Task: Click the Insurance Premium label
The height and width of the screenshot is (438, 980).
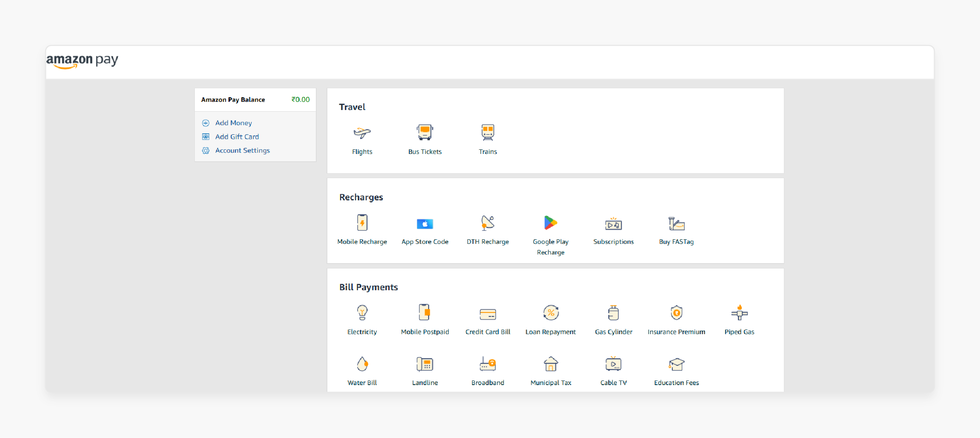Action: point(676,332)
